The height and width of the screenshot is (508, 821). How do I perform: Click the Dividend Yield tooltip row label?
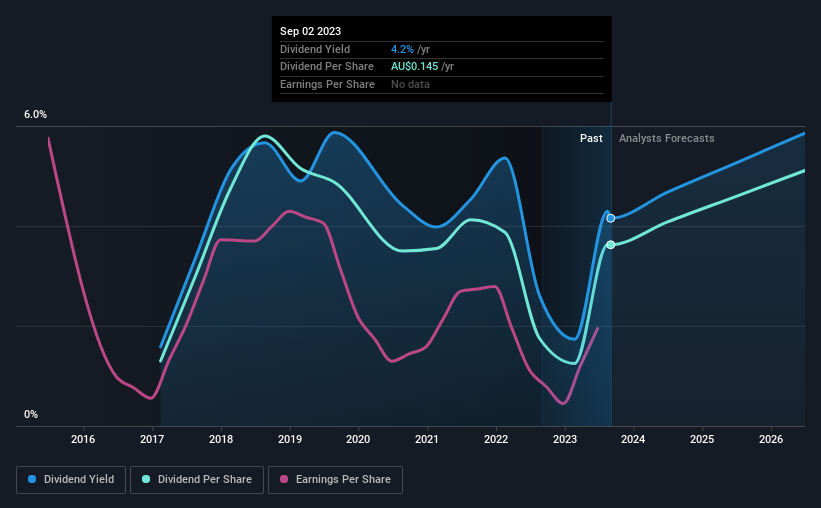click(x=315, y=49)
